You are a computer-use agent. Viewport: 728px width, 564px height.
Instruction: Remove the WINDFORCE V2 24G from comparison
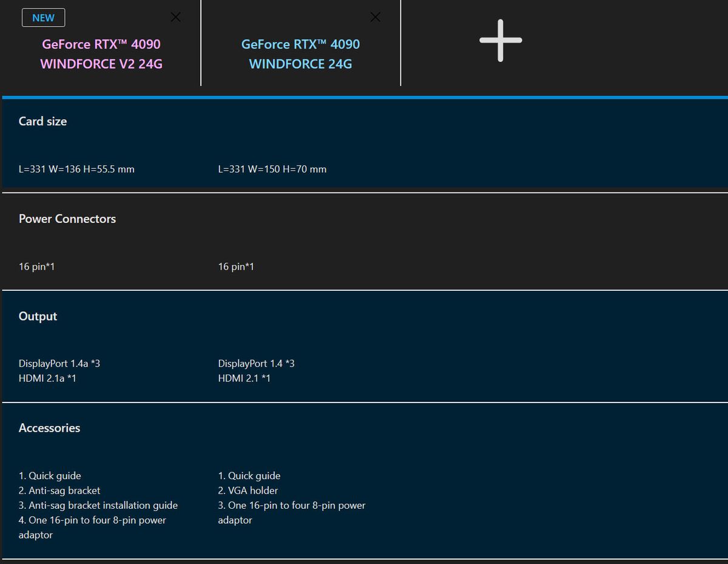175,18
